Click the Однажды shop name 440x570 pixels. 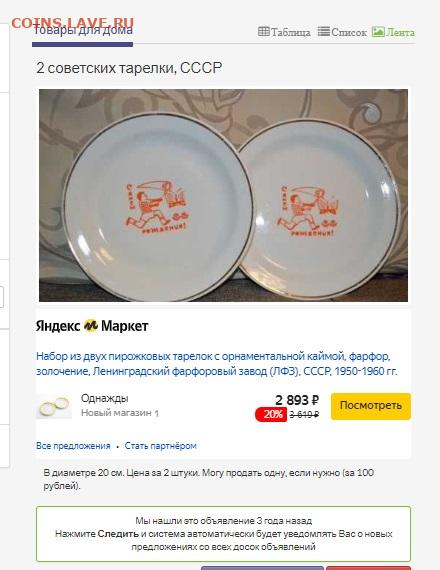click(x=105, y=398)
